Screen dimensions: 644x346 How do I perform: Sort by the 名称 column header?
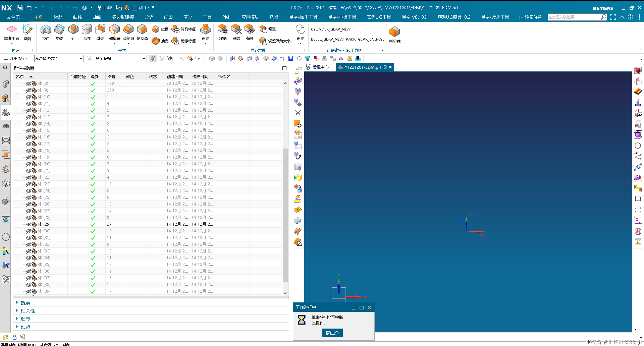pyautogui.click(x=40, y=77)
